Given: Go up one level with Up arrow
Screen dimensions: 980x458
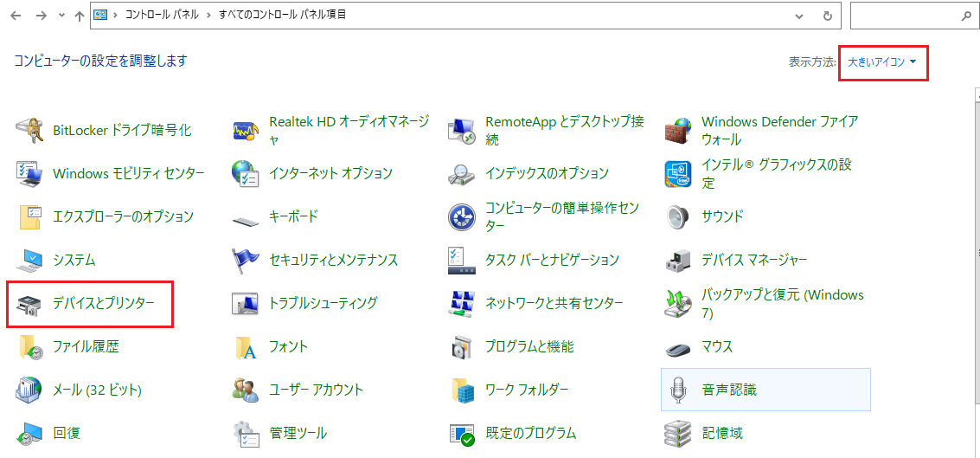Looking at the screenshot, I should (79, 16).
